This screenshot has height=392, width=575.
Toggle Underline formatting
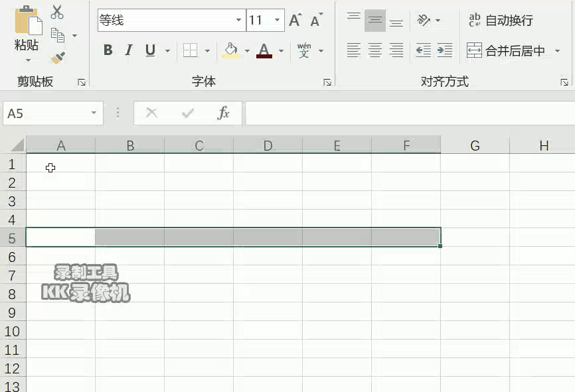click(x=150, y=50)
